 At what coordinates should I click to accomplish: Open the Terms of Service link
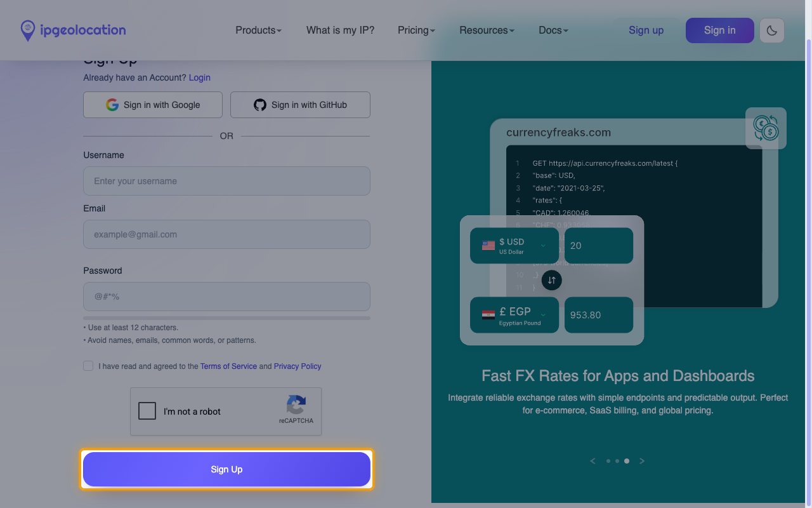[x=228, y=366]
